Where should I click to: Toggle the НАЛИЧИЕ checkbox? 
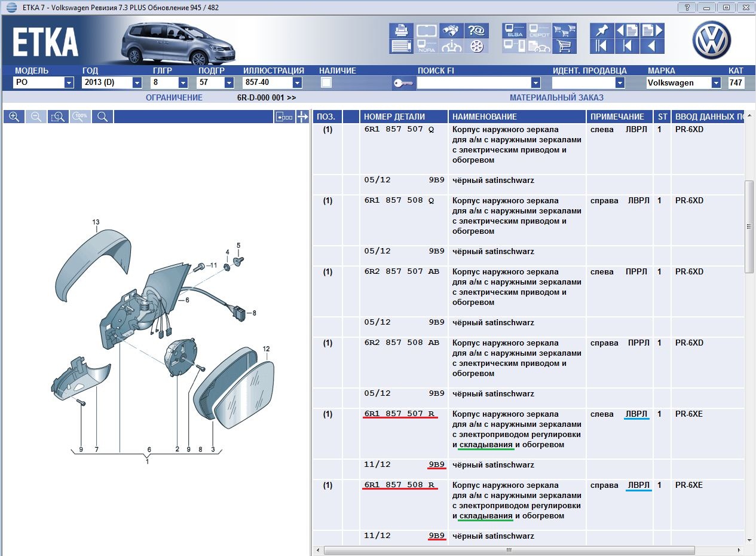point(326,83)
